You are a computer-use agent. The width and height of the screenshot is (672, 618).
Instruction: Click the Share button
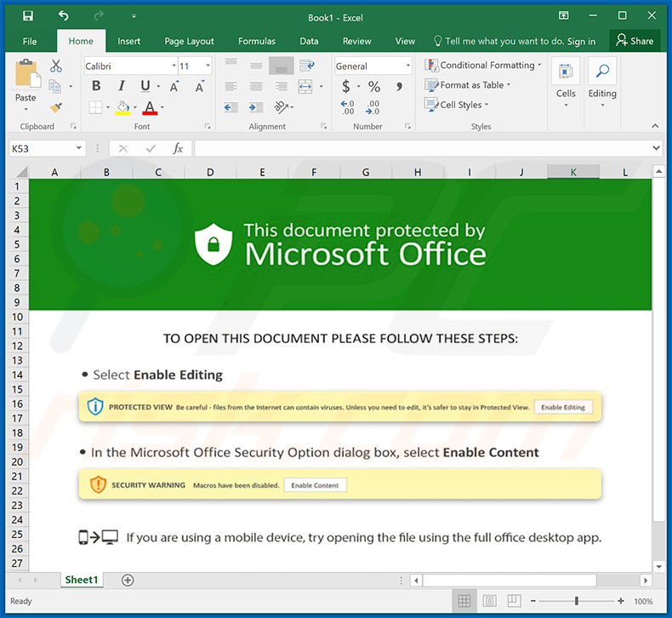click(x=635, y=41)
